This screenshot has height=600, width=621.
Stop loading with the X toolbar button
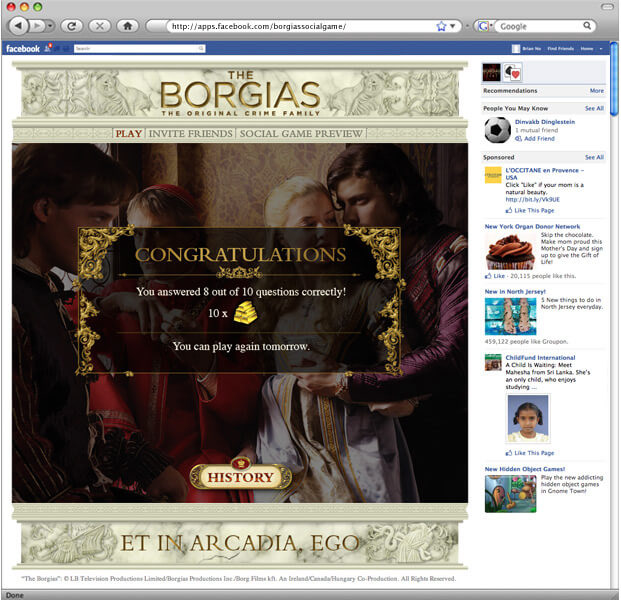point(100,26)
